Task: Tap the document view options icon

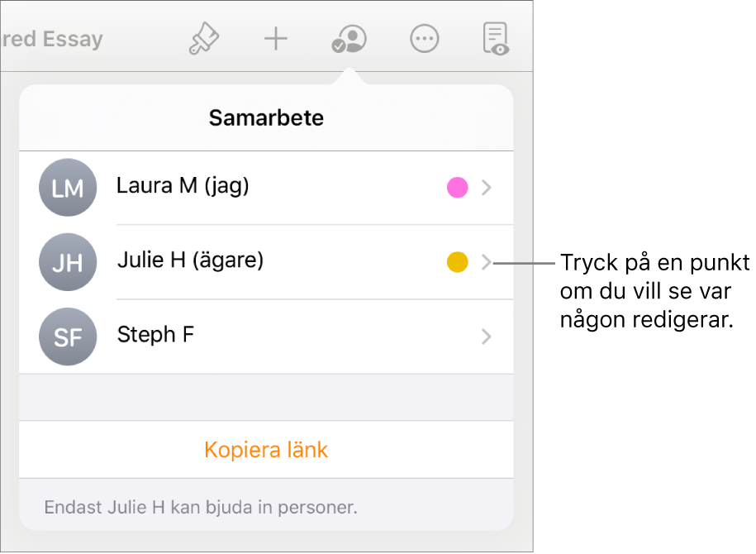Action: point(496,39)
